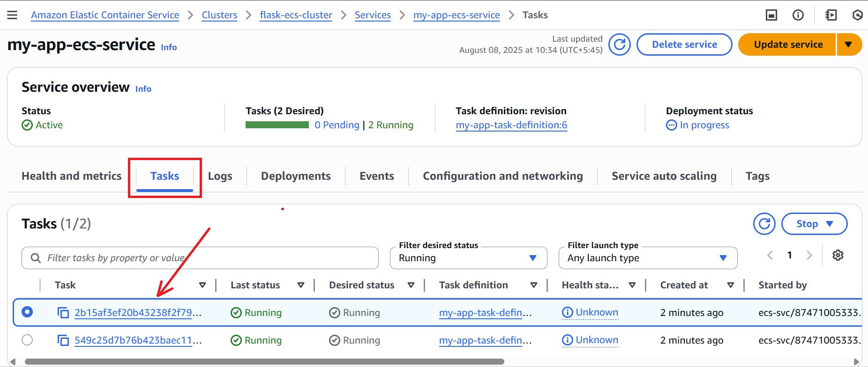Click Unknown health info icon, first task row
The image size is (868, 367).
pos(567,313)
